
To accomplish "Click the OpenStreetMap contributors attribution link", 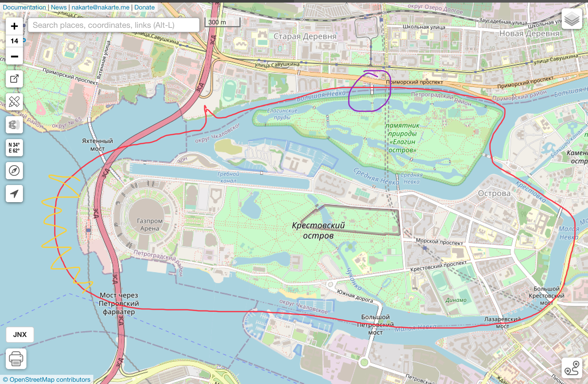I will point(50,379).
